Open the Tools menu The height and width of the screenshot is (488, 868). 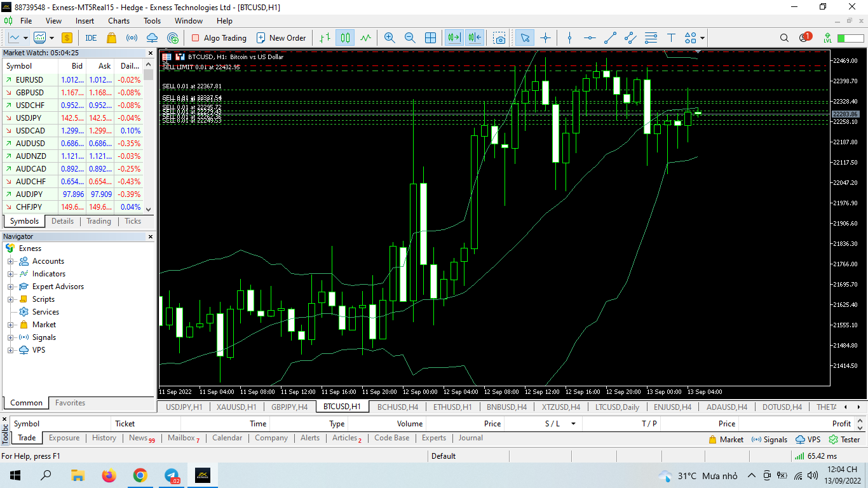point(153,21)
